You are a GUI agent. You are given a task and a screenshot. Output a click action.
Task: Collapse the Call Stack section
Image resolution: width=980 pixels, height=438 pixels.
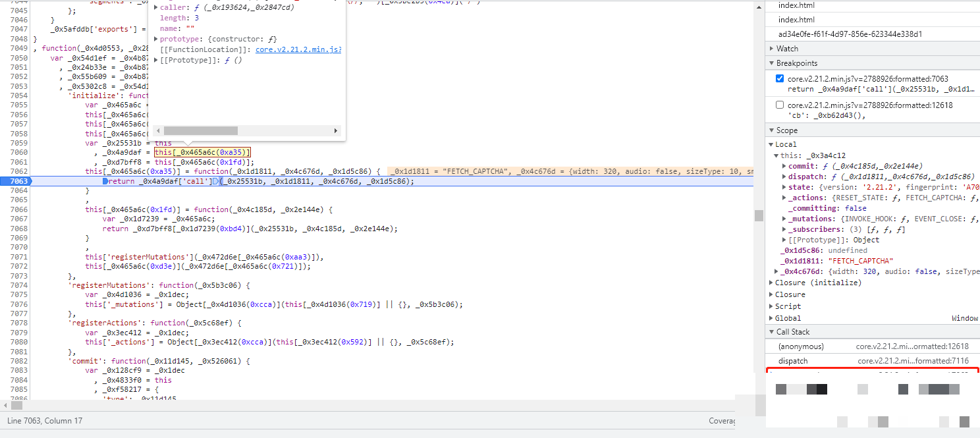point(772,332)
